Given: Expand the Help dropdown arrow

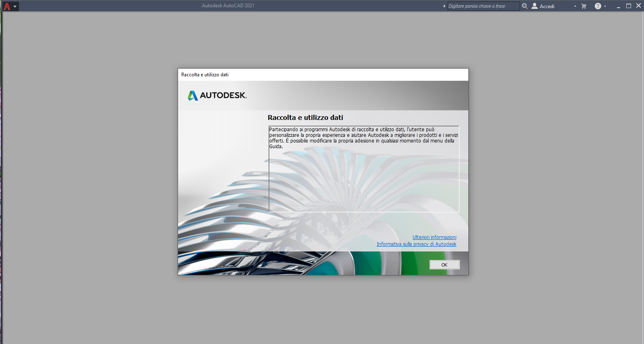Looking at the screenshot, I should pyautogui.click(x=605, y=6).
